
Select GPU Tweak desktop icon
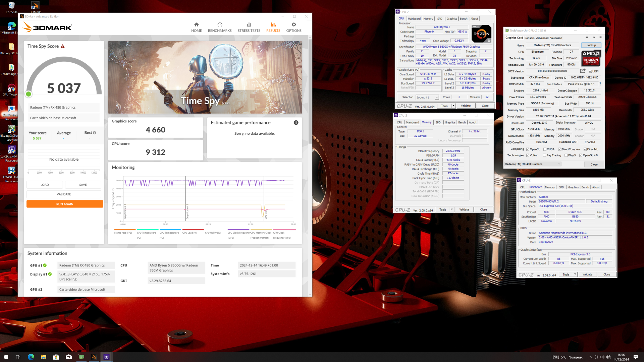[x=11, y=90]
